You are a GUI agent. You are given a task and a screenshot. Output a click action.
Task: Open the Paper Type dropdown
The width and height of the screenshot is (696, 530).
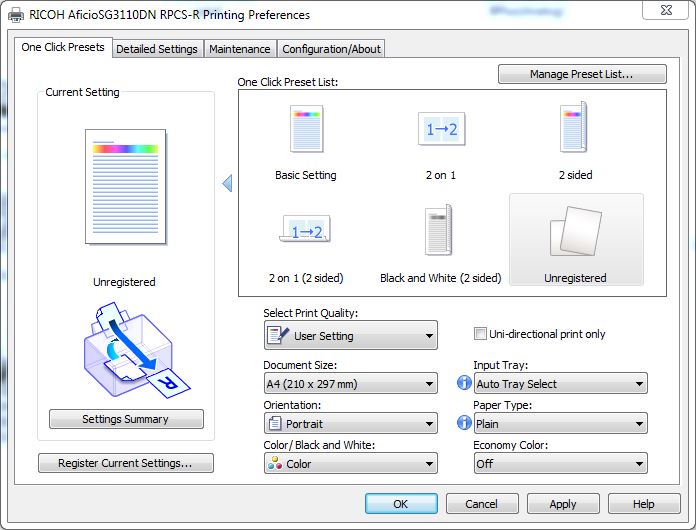561,423
